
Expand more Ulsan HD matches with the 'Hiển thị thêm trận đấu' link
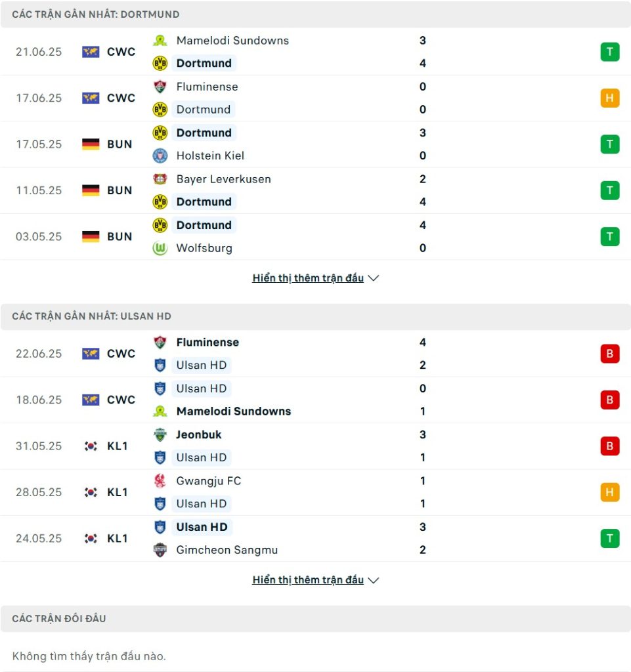point(308,580)
